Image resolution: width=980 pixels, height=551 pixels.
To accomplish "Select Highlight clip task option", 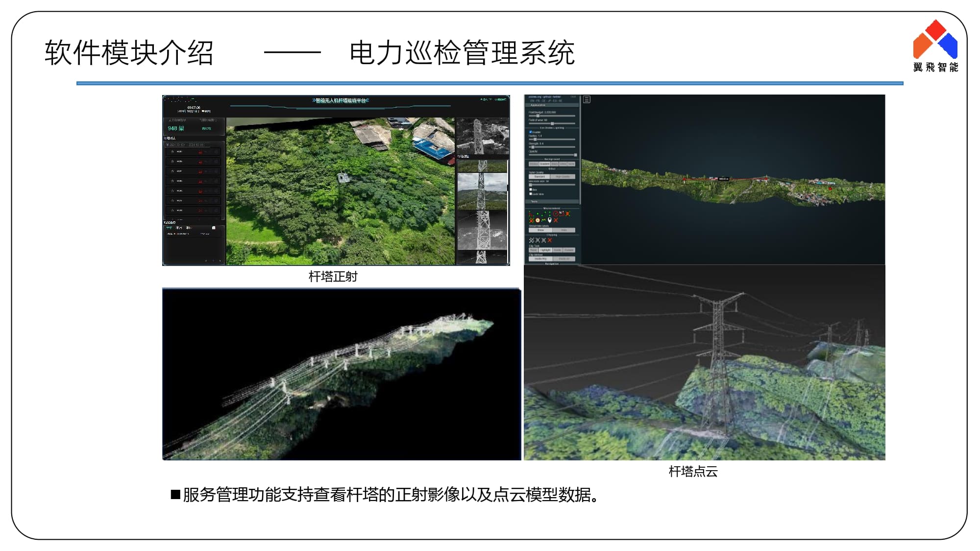I will point(545,250).
